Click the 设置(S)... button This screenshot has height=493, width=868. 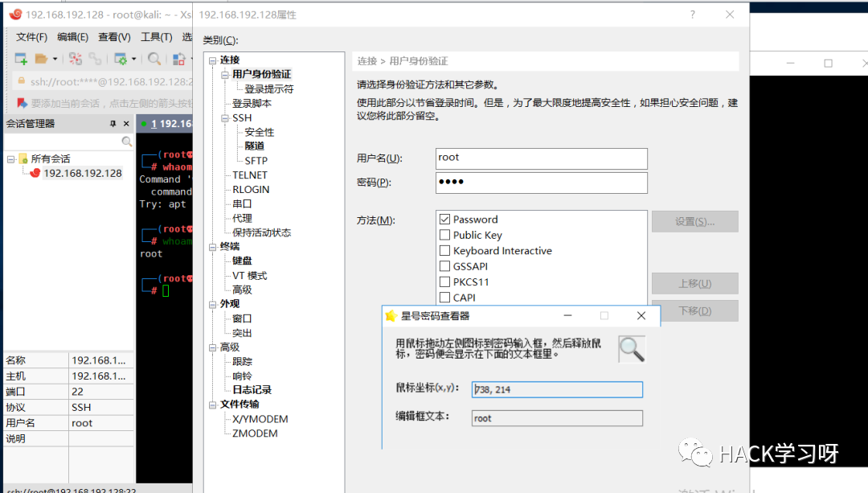pos(694,222)
